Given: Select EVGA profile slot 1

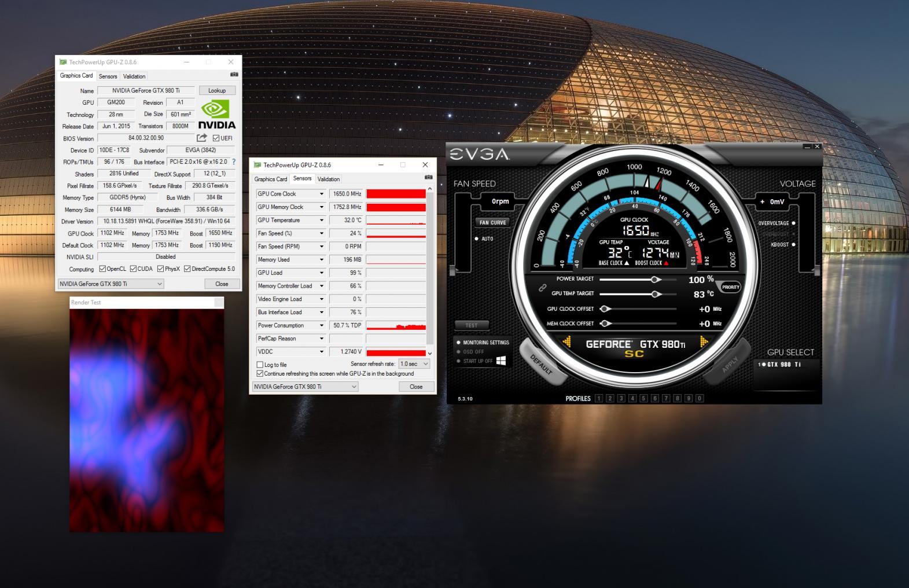Looking at the screenshot, I should [x=599, y=398].
